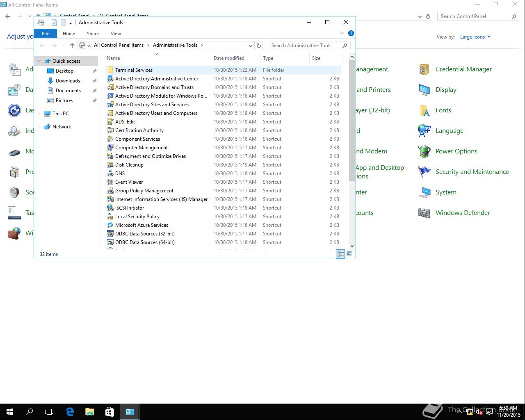Expand the Network tree node
The height and width of the screenshot is (420, 525).
click(x=39, y=127)
